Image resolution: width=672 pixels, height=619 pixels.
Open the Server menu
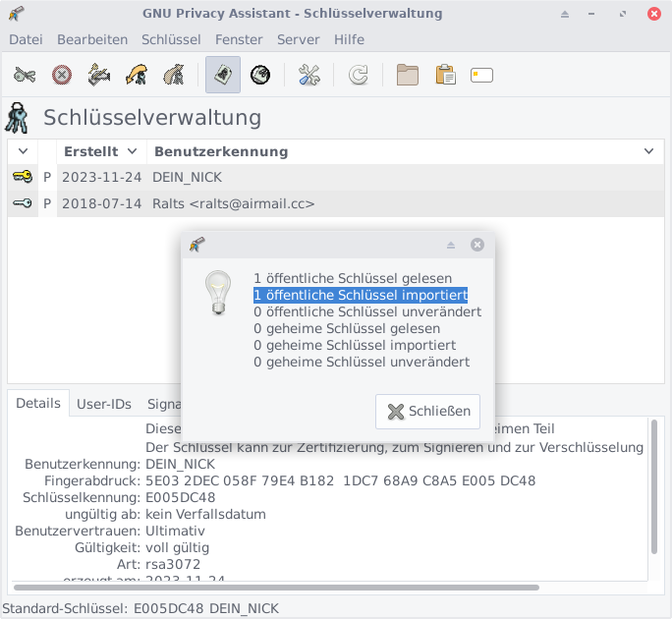point(298,39)
